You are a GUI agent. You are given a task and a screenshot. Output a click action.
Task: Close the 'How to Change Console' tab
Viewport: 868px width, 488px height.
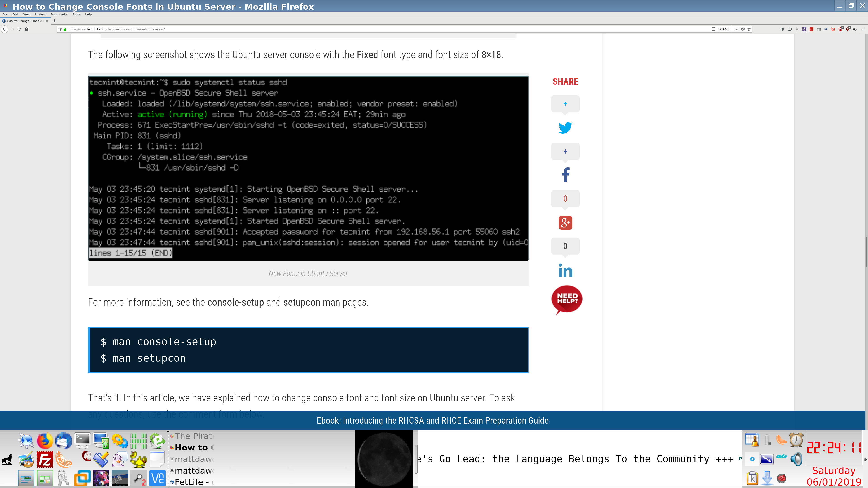click(47, 21)
